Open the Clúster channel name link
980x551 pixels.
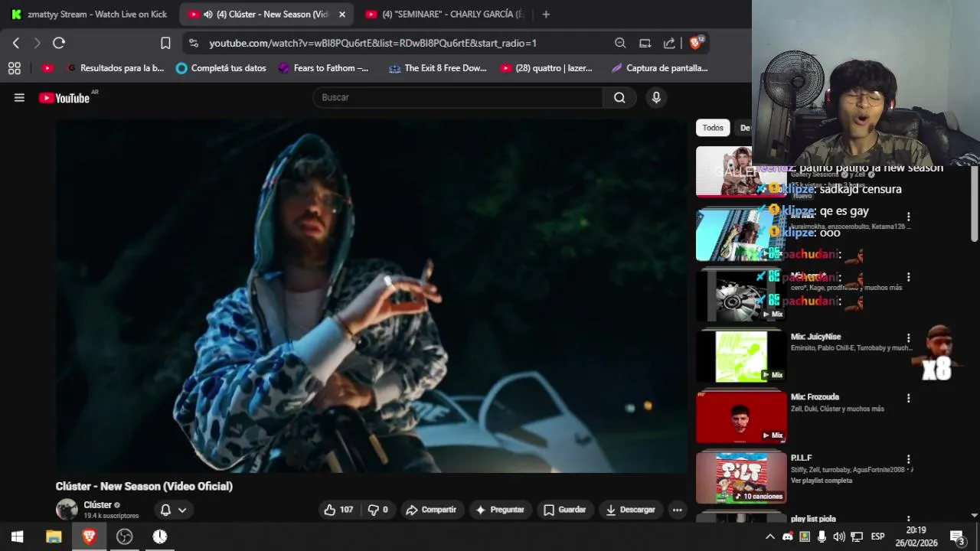[97, 505]
